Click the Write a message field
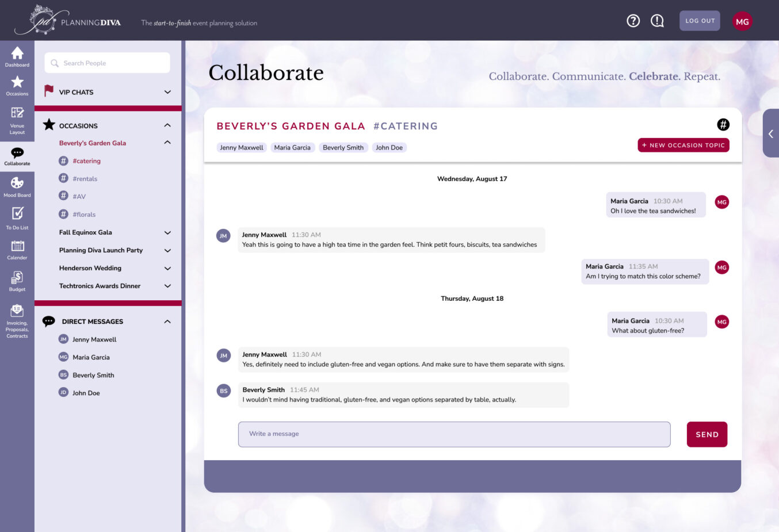This screenshot has width=779, height=532. click(x=454, y=434)
